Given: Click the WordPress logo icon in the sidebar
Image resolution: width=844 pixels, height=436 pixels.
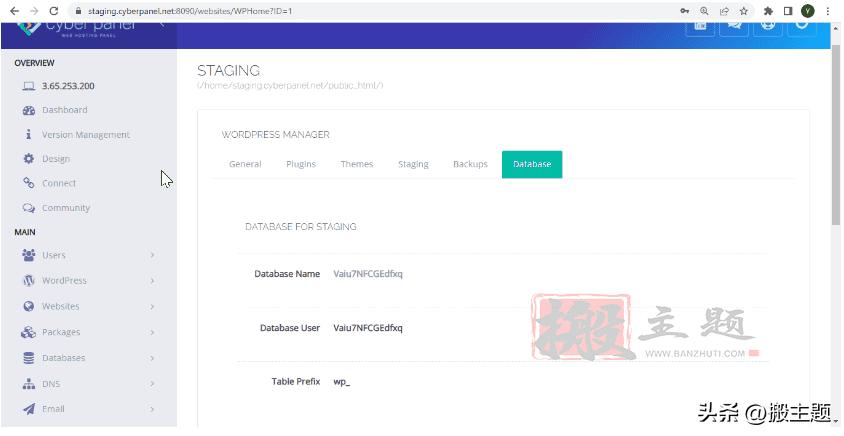Looking at the screenshot, I should 29,280.
